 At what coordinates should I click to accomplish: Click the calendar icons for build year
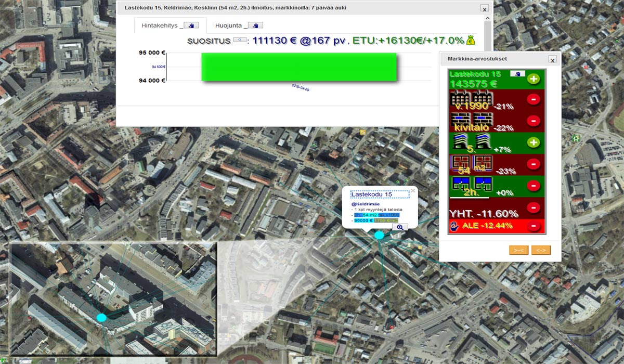coord(471,99)
